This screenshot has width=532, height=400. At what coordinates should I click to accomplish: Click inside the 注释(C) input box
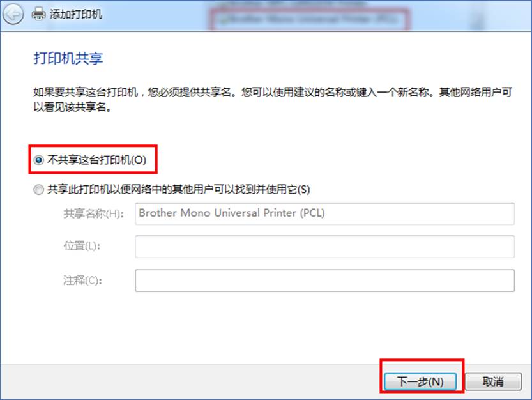click(324, 281)
